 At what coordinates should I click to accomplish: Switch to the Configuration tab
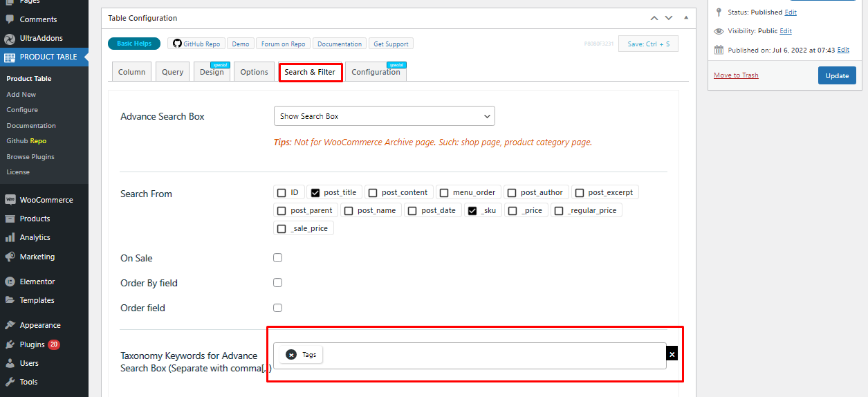pos(376,72)
